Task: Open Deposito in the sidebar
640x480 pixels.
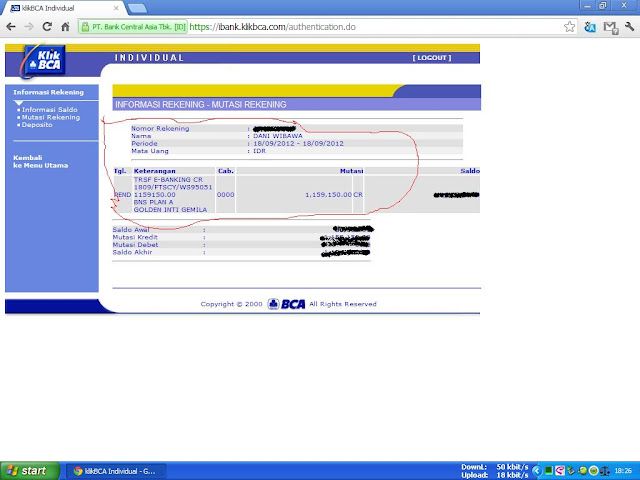Action: tap(37, 125)
